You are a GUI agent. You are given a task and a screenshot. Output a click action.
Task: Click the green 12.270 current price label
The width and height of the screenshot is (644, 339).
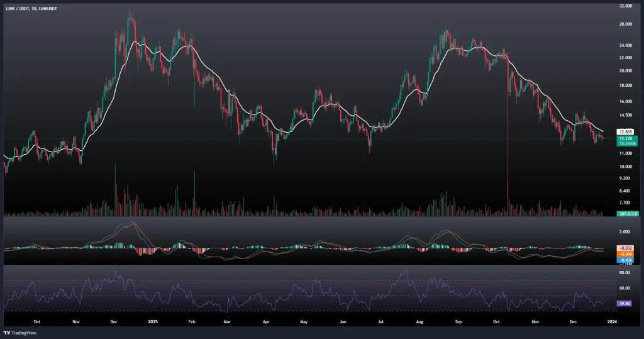click(625, 138)
